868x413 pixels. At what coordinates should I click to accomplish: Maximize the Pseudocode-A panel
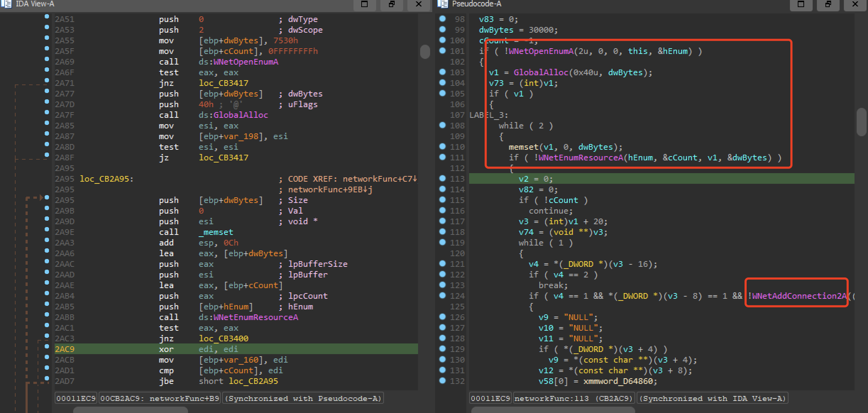[x=801, y=4]
